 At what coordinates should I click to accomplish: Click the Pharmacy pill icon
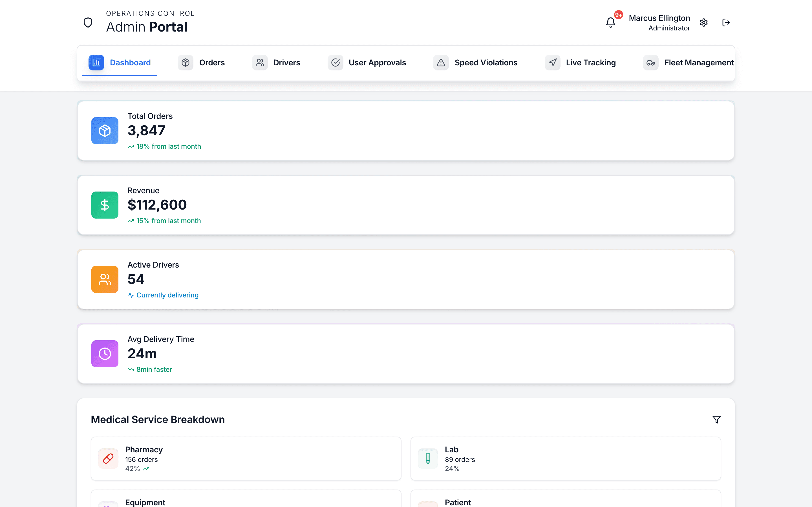click(108, 458)
